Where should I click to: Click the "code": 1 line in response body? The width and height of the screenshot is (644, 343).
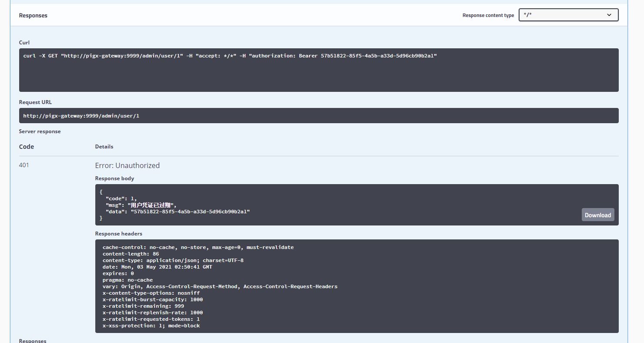point(121,198)
